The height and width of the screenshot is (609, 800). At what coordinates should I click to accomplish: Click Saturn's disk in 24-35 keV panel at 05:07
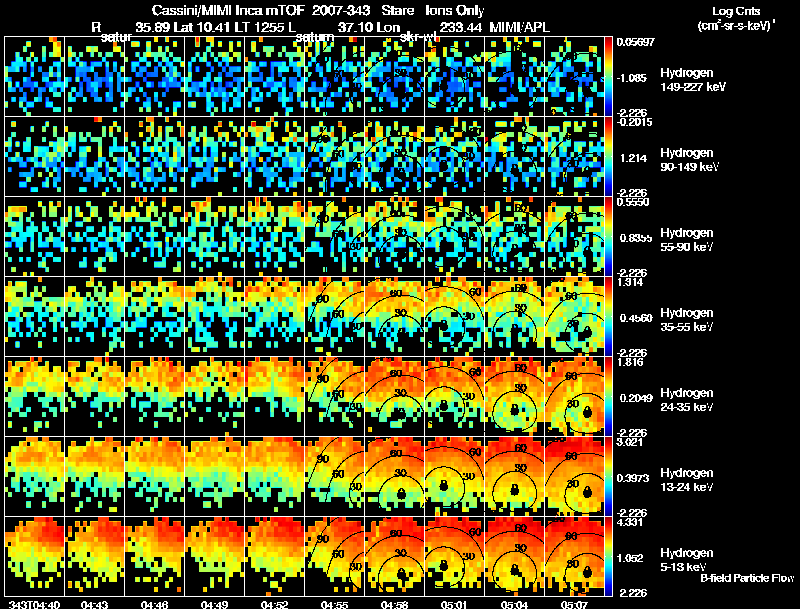pyautogui.click(x=587, y=412)
